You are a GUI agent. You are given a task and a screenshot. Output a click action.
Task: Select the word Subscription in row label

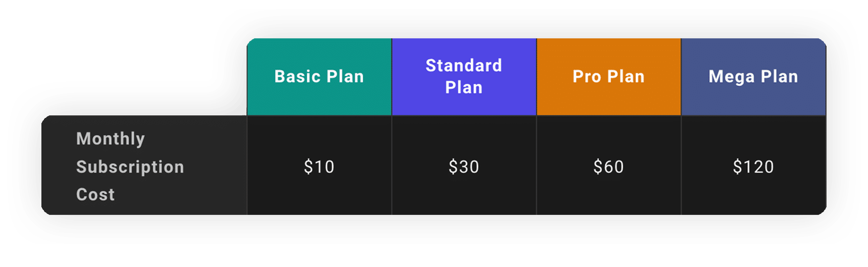[x=130, y=167]
